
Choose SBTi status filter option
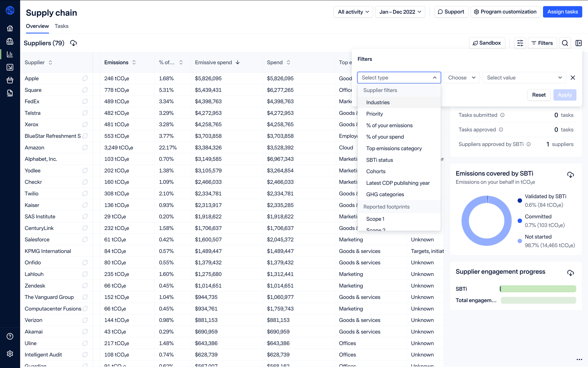(x=379, y=160)
